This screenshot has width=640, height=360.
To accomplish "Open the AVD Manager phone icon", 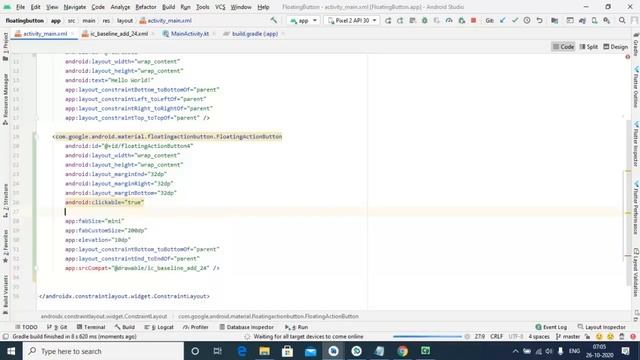I will click(x=594, y=20).
